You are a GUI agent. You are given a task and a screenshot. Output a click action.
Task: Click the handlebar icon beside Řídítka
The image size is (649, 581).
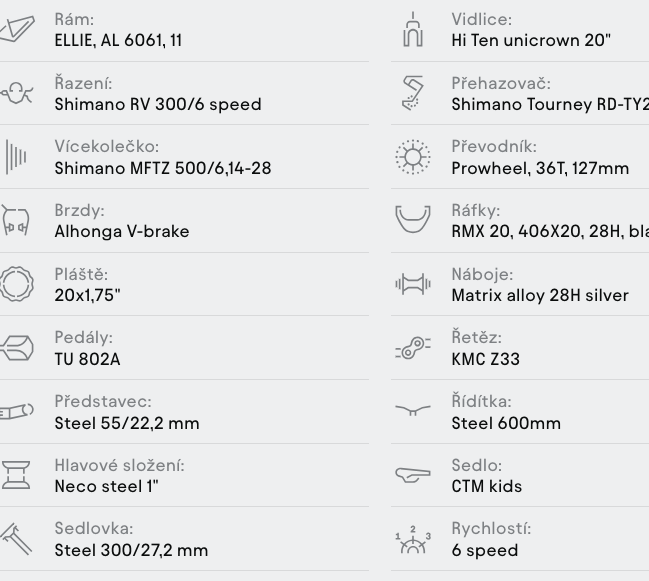click(x=413, y=410)
